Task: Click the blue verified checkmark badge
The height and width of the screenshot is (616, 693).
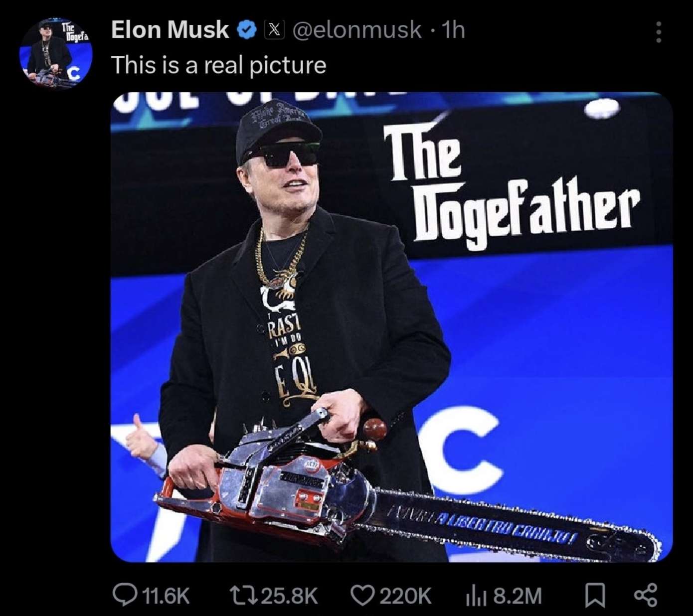Action: pos(246,30)
